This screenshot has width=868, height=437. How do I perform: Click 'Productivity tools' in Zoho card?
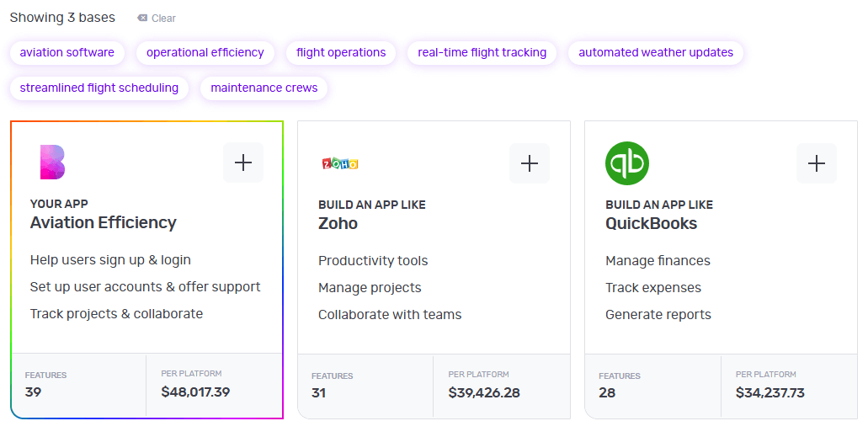[x=373, y=261]
